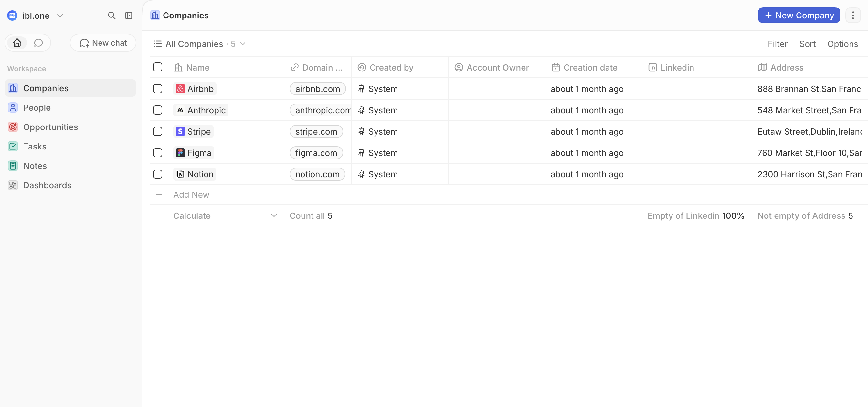Viewport: 868px width, 407px height.
Task: Click the ibl.one workspace logo
Action: (x=12, y=16)
